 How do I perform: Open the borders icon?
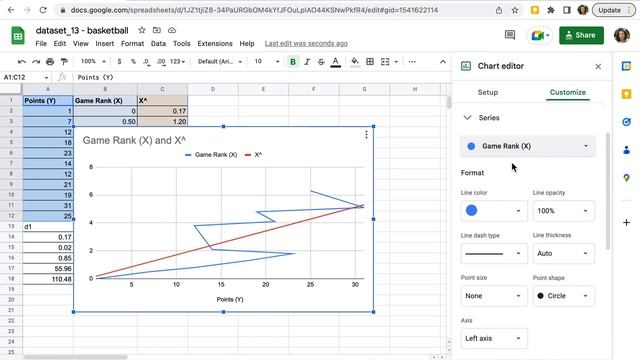pyautogui.click(x=370, y=62)
